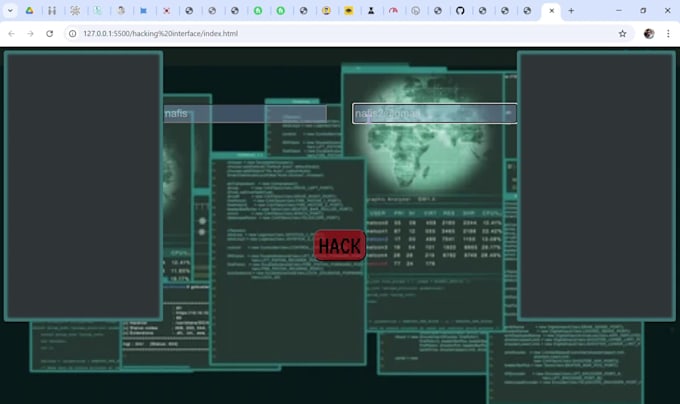Open the Chrome three-dot menu
This screenshot has width=680, height=404.
(668, 33)
